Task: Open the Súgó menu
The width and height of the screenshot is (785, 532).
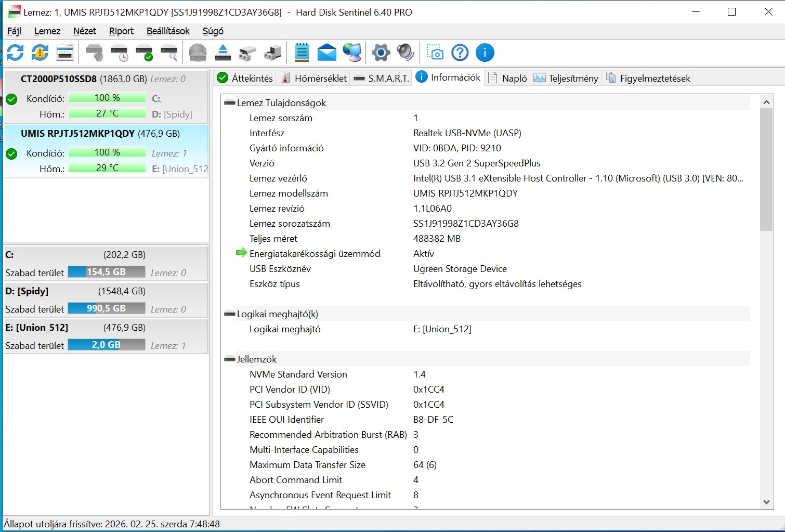Action: pyautogui.click(x=213, y=31)
